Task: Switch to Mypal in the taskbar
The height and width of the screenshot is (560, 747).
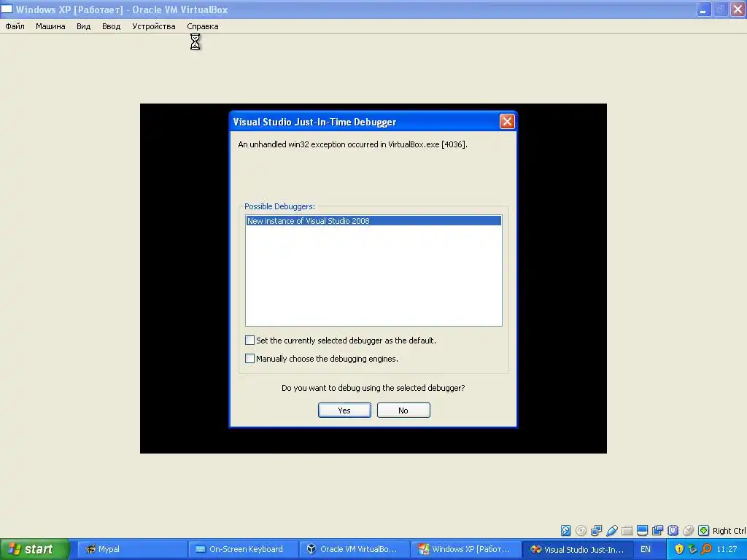Action: (x=131, y=549)
